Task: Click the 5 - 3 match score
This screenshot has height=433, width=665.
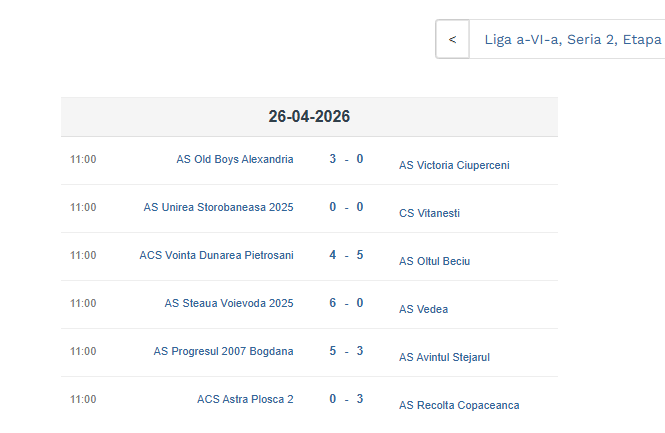Action: click(x=346, y=351)
